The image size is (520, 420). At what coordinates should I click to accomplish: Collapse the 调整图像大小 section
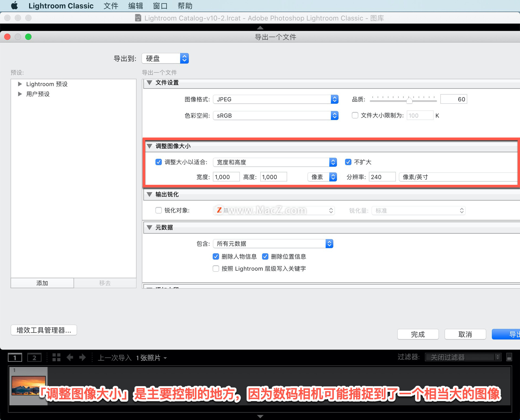click(x=149, y=146)
